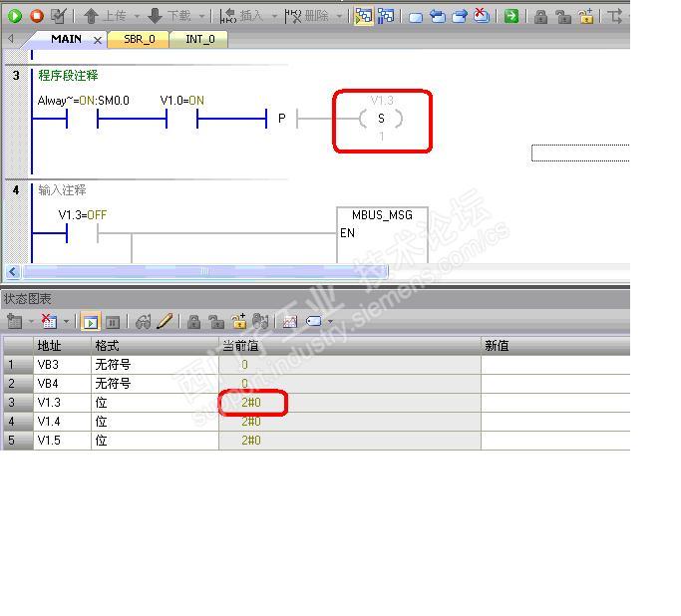The width and height of the screenshot is (681, 616).
Task: Click the Force (closed lock) icon in editor toolbar
Action: pos(540,17)
